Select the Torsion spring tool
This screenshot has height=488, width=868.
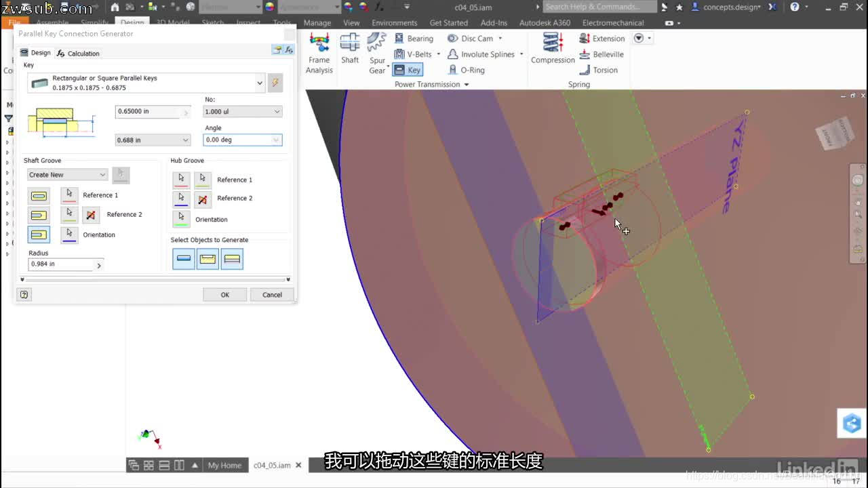[599, 70]
